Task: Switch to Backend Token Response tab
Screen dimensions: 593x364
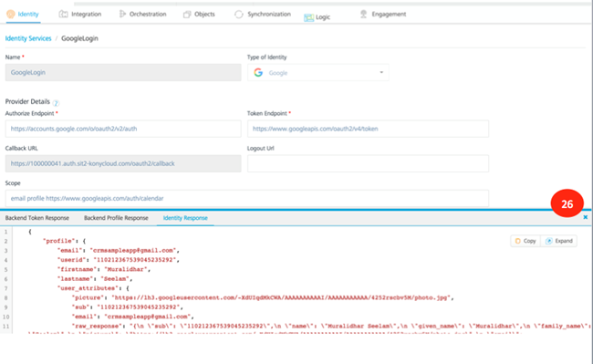Action: (37, 218)
